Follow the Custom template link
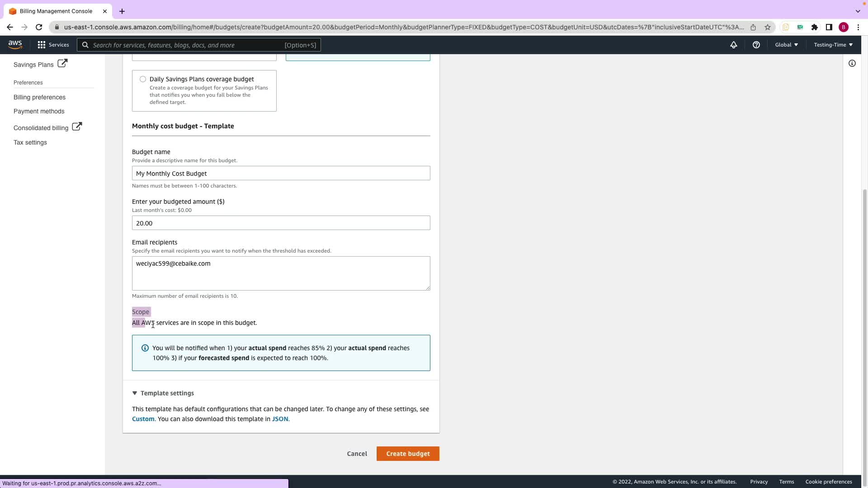This screenshot has width=868, height=488. click(x=143, y=419)
